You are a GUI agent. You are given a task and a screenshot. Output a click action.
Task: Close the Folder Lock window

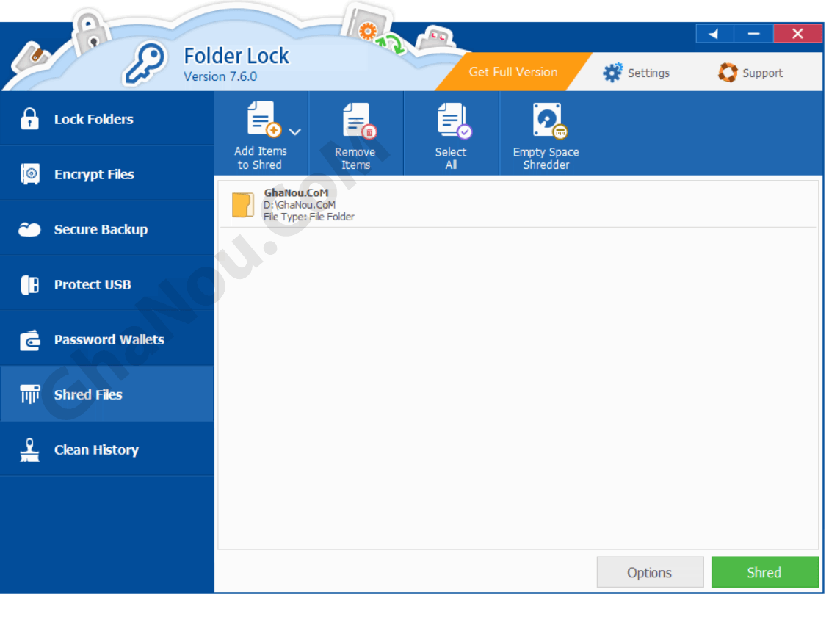pyautogui.click(x=797, y=34)
